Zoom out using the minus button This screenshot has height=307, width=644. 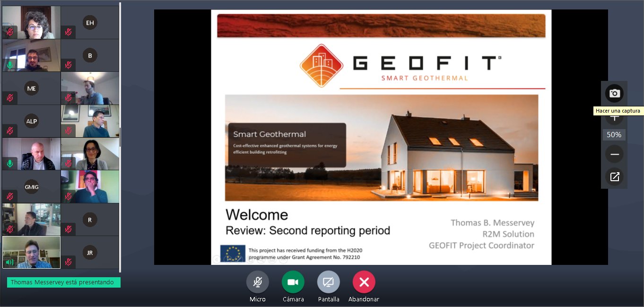(614, 154)
